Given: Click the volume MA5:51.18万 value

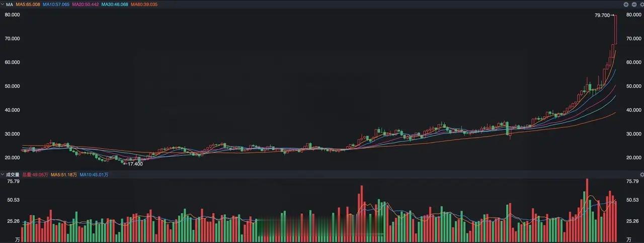Looking at the screenshot, I should (x=64, y=174).
